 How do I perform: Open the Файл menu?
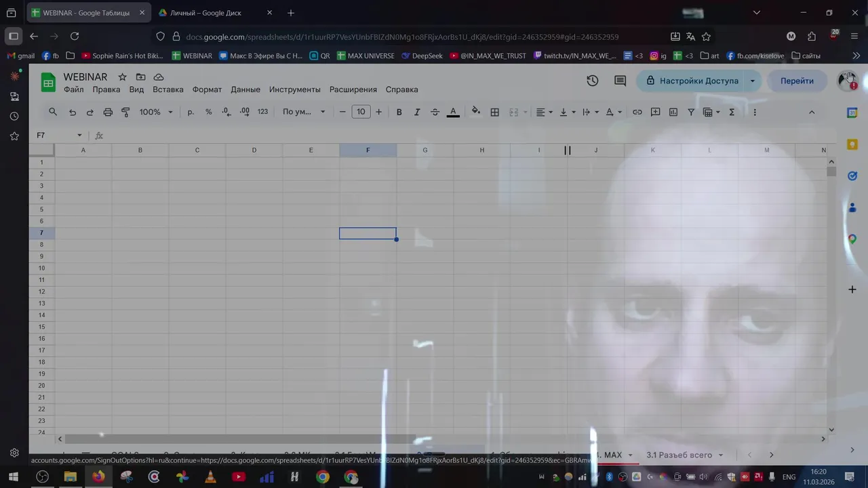tap(74, 89)
